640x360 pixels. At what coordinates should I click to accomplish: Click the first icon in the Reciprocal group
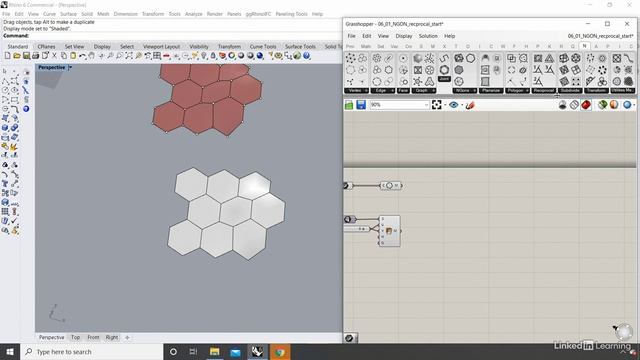[538, 58]
